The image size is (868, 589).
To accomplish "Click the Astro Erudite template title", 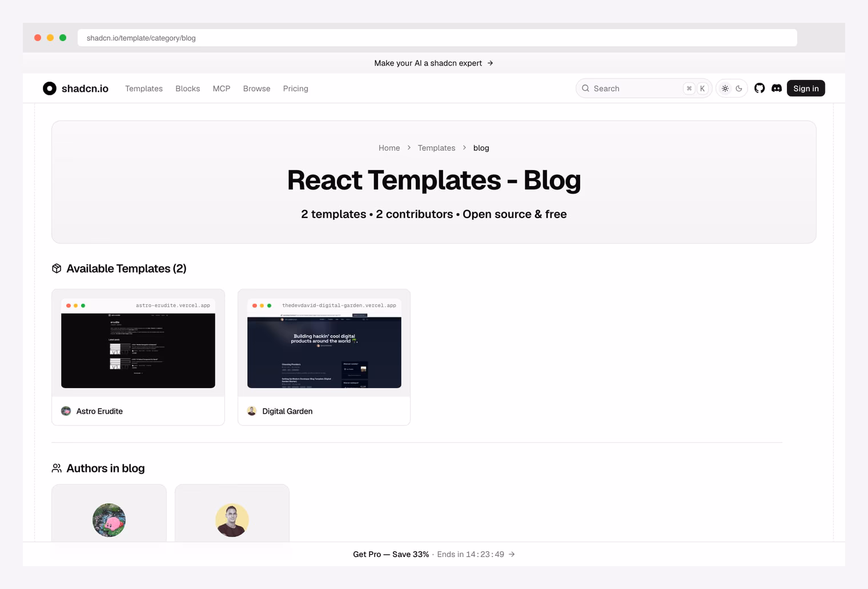I will pyautogui.click(x=99, y=411).
